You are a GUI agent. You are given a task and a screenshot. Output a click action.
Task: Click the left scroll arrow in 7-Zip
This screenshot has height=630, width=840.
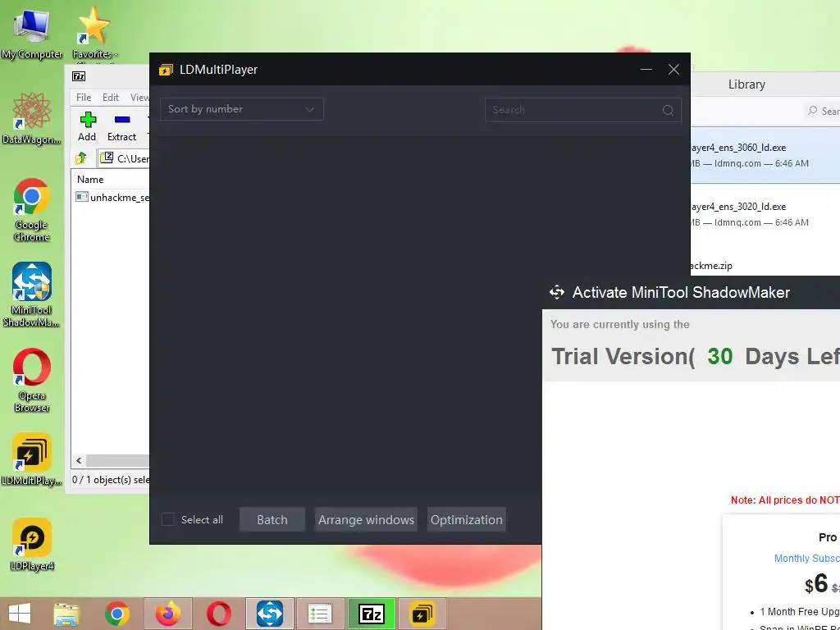(x=80, y=461)
